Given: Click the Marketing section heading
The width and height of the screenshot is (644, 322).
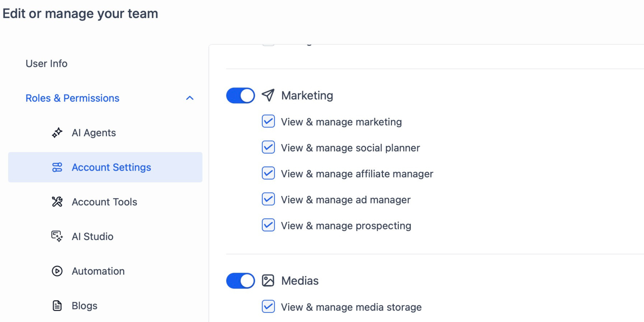Looking at the screenshot, I should coord(307,96).
